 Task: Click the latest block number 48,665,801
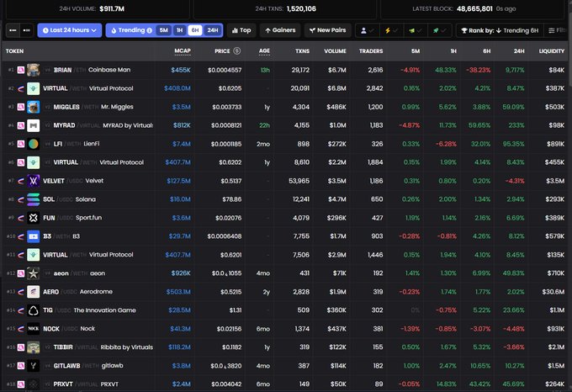[474, 8]
